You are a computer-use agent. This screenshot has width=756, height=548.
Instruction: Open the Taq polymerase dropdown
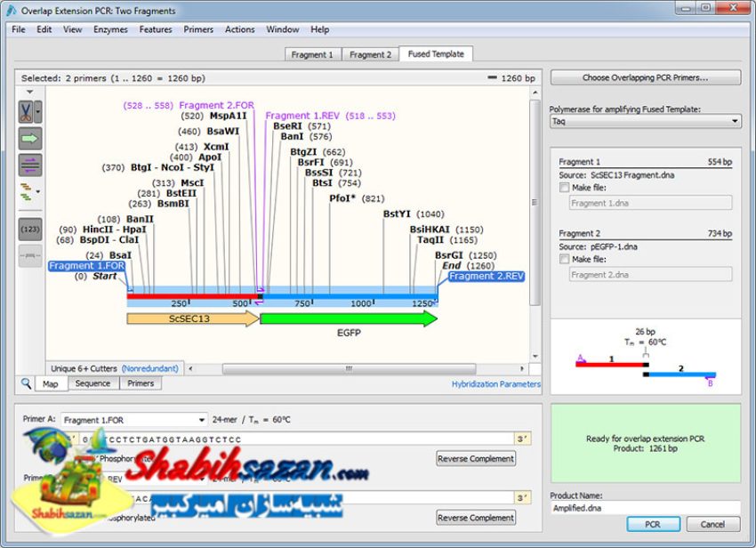click(x=645, y=121)
